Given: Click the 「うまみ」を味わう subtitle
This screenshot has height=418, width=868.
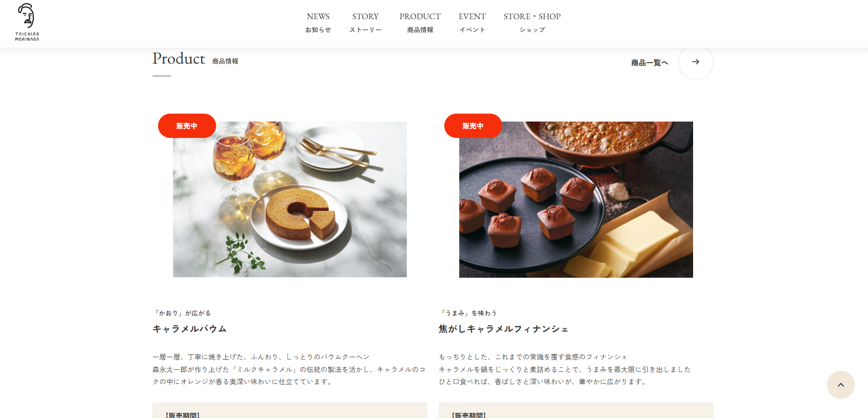Looking at the screenshot, I should pyautogui.click(x=468, y=313).
